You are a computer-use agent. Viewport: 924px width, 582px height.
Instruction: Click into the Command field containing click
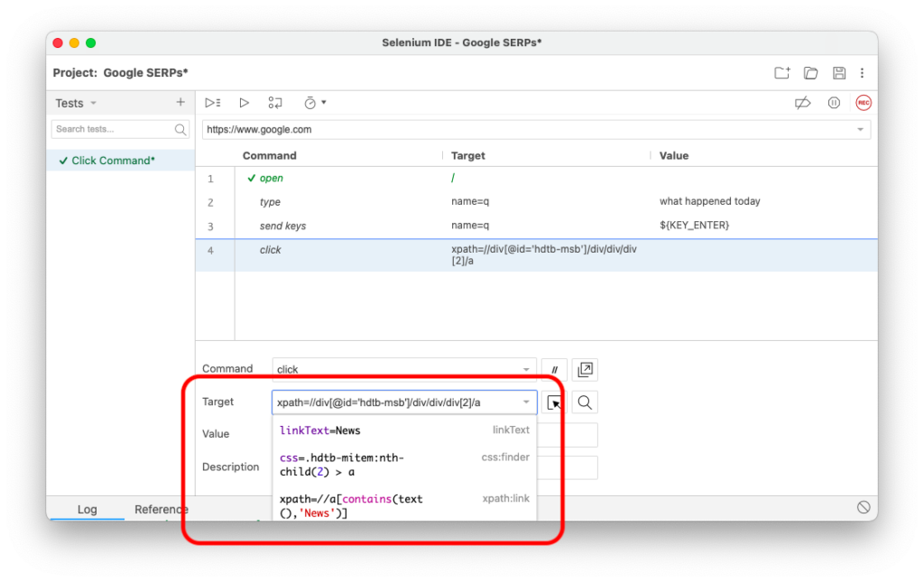click(404, 369)
